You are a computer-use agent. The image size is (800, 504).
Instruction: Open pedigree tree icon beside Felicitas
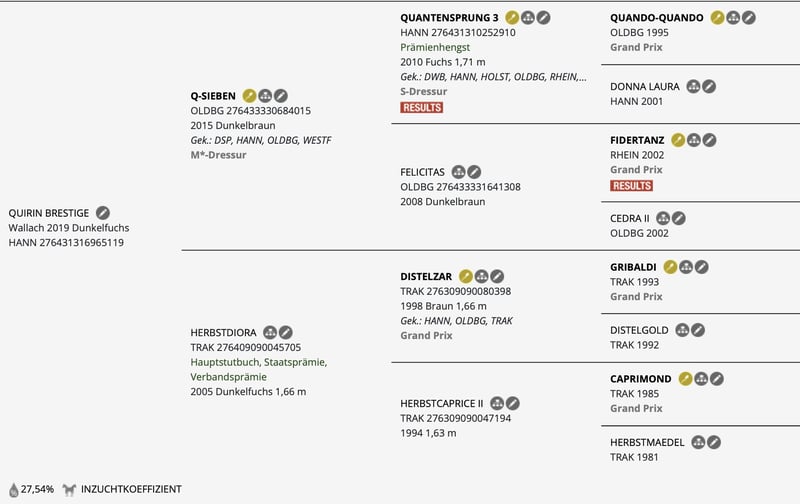click(459, 171)
